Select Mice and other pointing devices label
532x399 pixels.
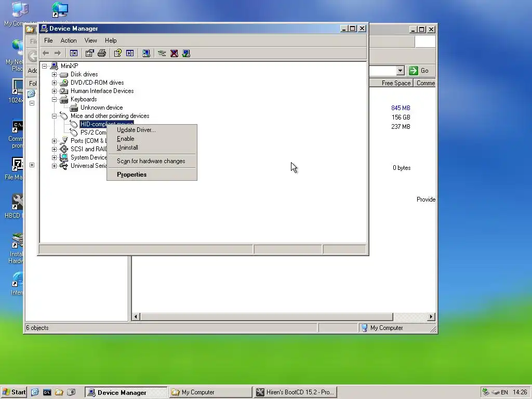coord(110,116)
